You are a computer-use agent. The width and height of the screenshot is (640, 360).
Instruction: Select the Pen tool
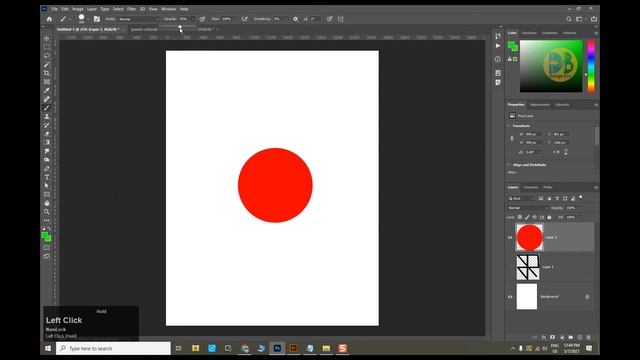click(47, 168)
